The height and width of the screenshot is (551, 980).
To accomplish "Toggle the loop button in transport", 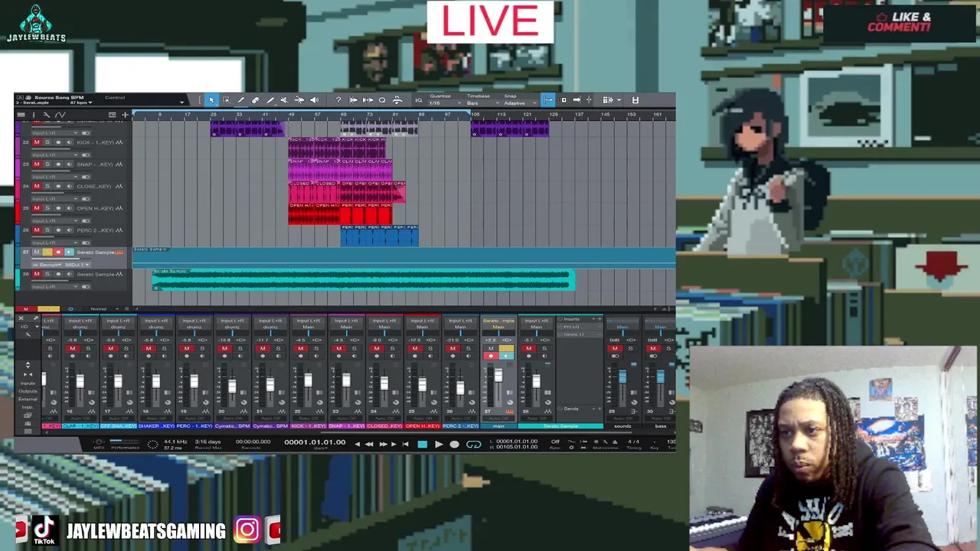I will click(474, 445).
